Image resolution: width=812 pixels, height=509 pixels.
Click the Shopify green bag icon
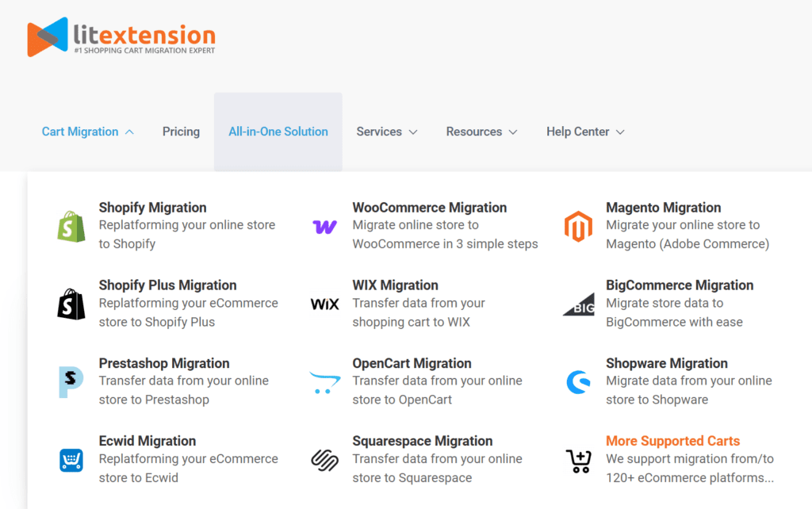pos(71,226)
